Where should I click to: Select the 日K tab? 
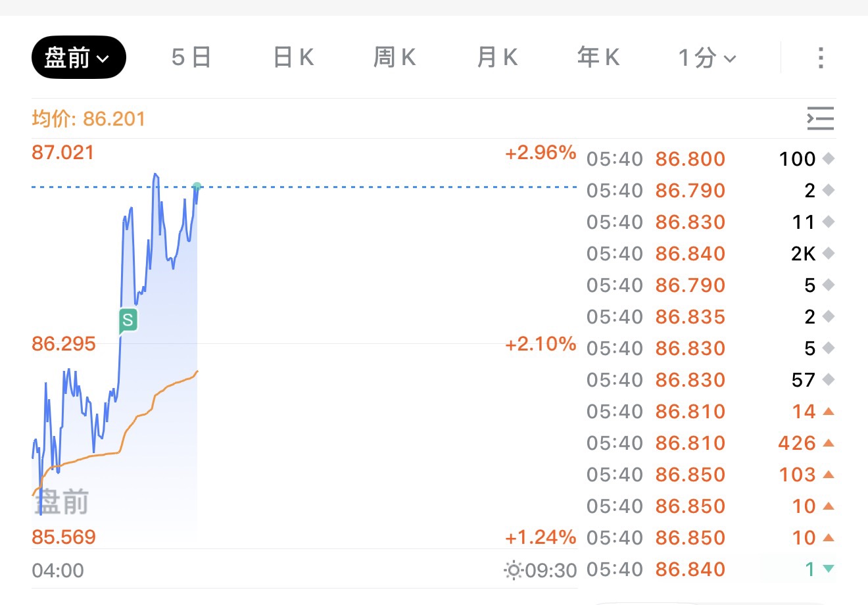click(293, 58)
